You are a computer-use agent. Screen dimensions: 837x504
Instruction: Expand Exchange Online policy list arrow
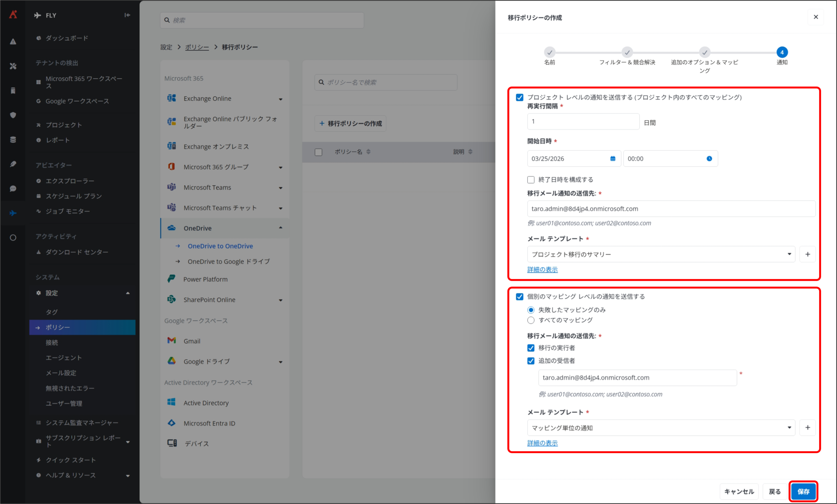click(x=281, y=99)
